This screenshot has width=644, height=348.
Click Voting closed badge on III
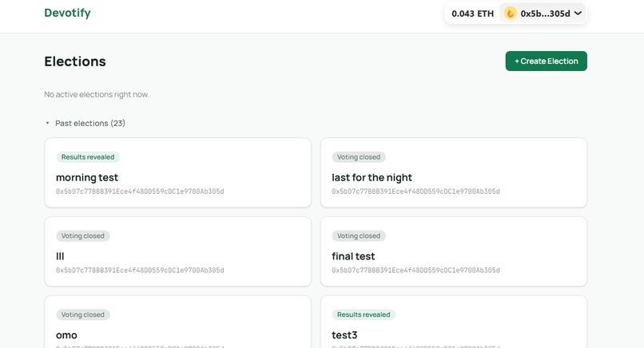(83, 236)
